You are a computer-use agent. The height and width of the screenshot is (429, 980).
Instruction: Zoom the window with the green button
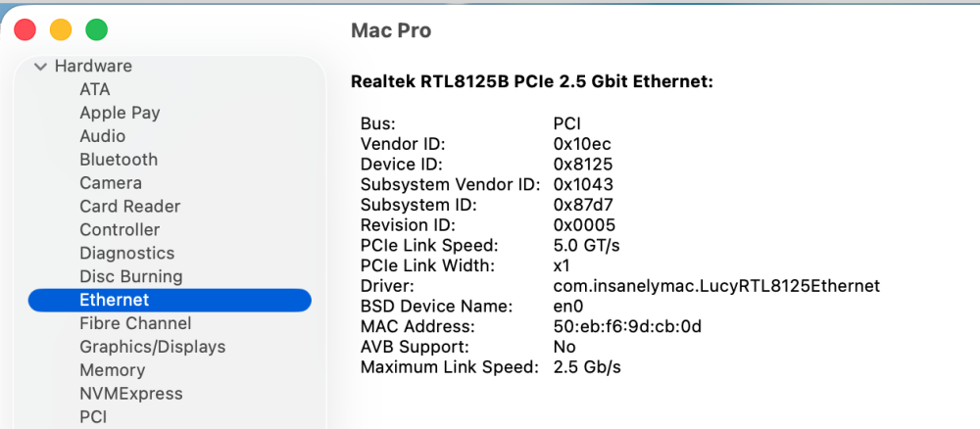point(96,30)
